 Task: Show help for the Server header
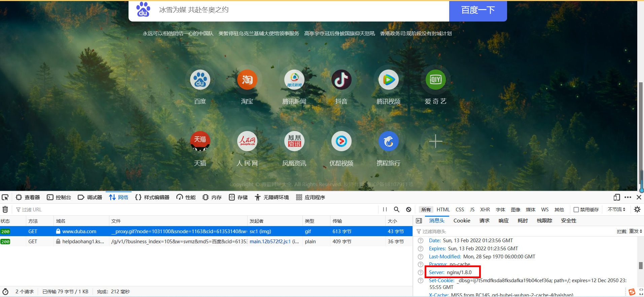[x=421, y=272]
